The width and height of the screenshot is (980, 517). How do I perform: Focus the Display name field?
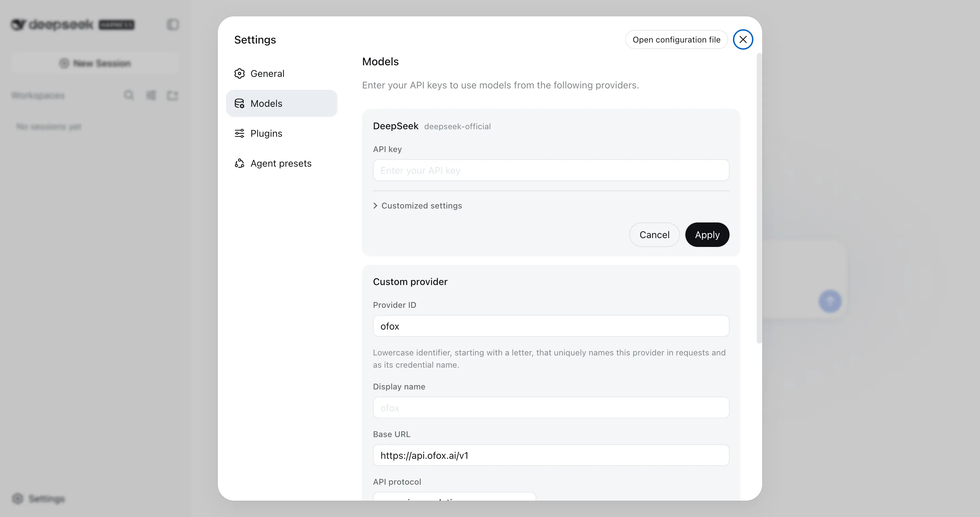551,407
